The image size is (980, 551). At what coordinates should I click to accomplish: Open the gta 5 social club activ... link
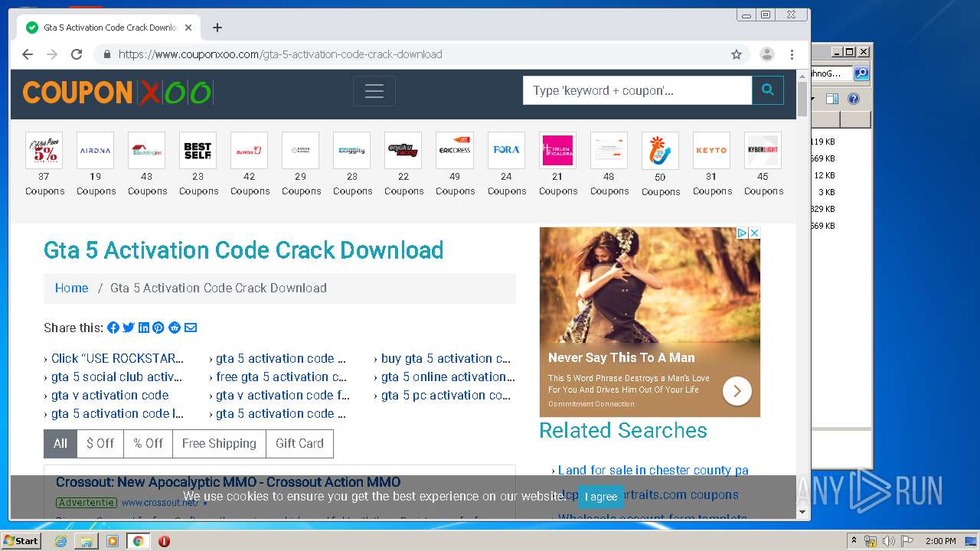click(116, 377)
